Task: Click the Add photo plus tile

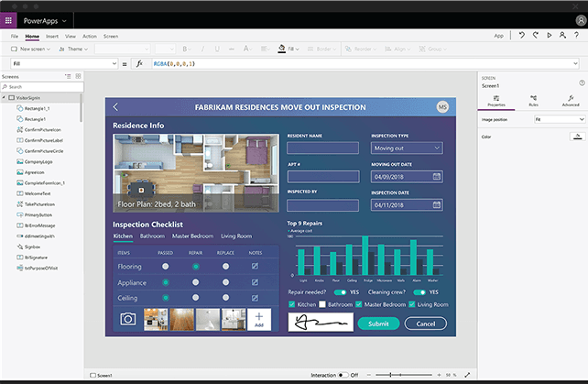Action: point(259,320)
